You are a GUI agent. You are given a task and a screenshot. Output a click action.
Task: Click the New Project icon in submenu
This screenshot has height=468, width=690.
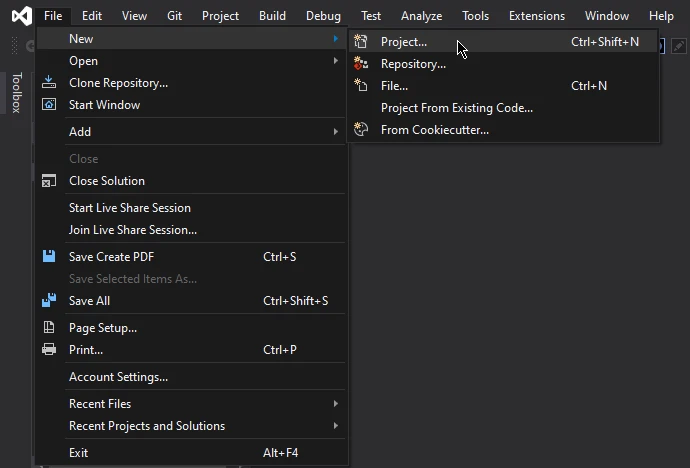click(361, 42)
